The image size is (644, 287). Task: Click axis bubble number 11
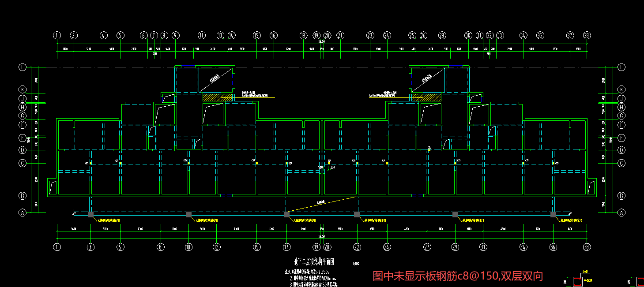tap(202, 35)
